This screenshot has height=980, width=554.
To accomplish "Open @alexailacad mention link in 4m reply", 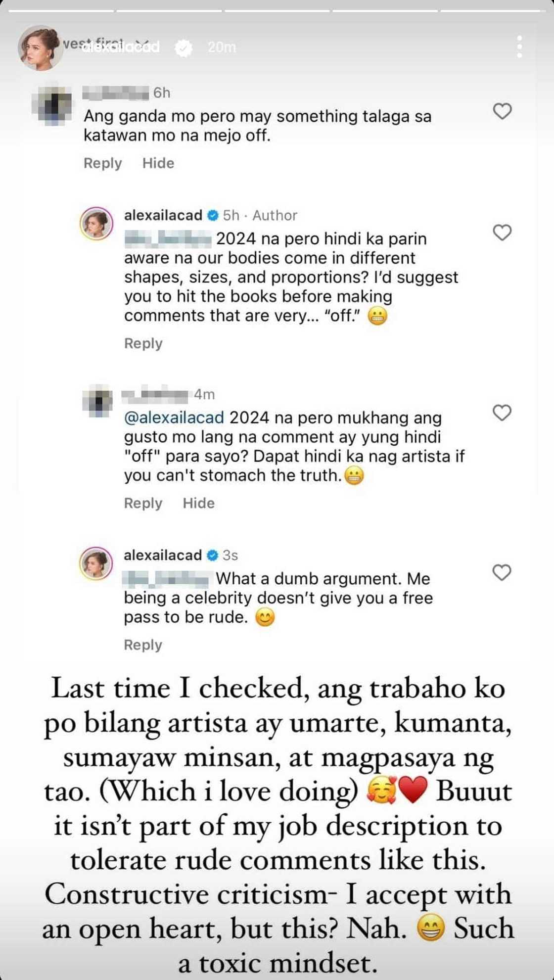I will [174, 418].
